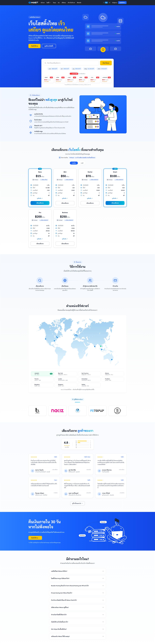Click the globe icon above เลือกโดเมน step
Image resolution: width=155 pixels, height=644 pixels.
point(65,280)
